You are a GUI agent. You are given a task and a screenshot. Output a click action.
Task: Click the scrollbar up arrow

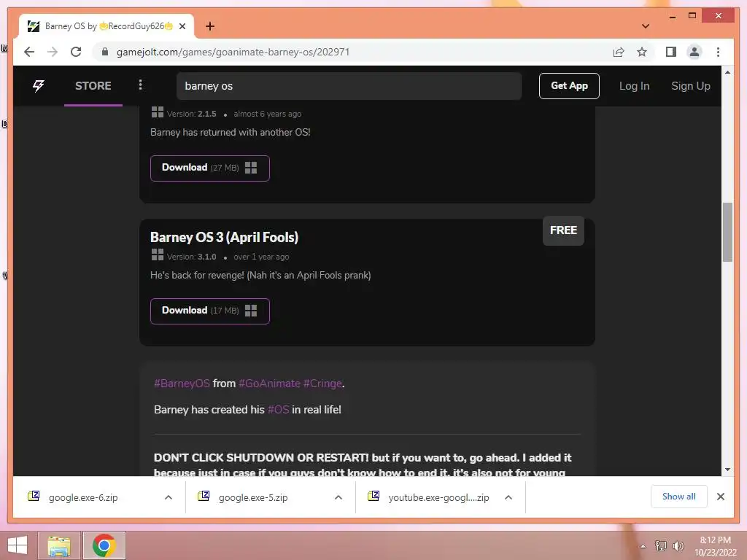point(727,72)
